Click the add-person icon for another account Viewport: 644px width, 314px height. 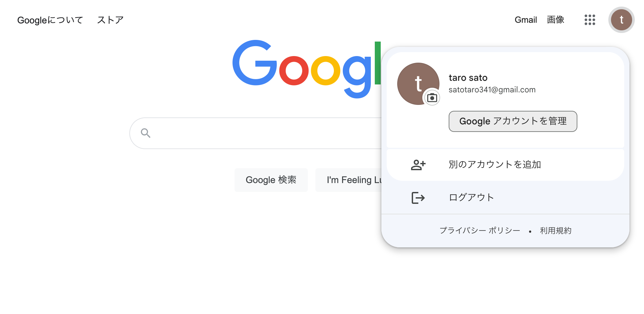418,165
